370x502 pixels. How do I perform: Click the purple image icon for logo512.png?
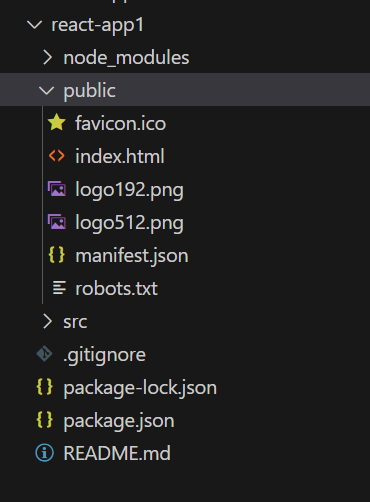(57, 222)
